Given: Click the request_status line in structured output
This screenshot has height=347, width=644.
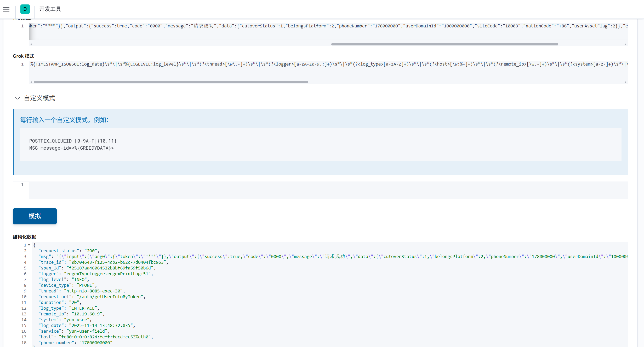Looking at the screenshot, I should pyautogui.click(x=69, y=251).
